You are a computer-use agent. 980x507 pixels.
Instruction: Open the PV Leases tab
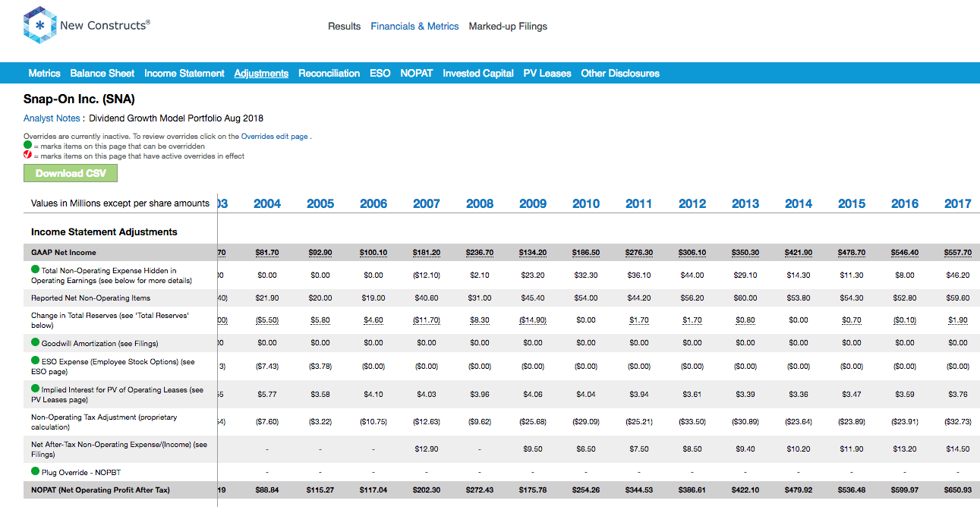point(547,74)
